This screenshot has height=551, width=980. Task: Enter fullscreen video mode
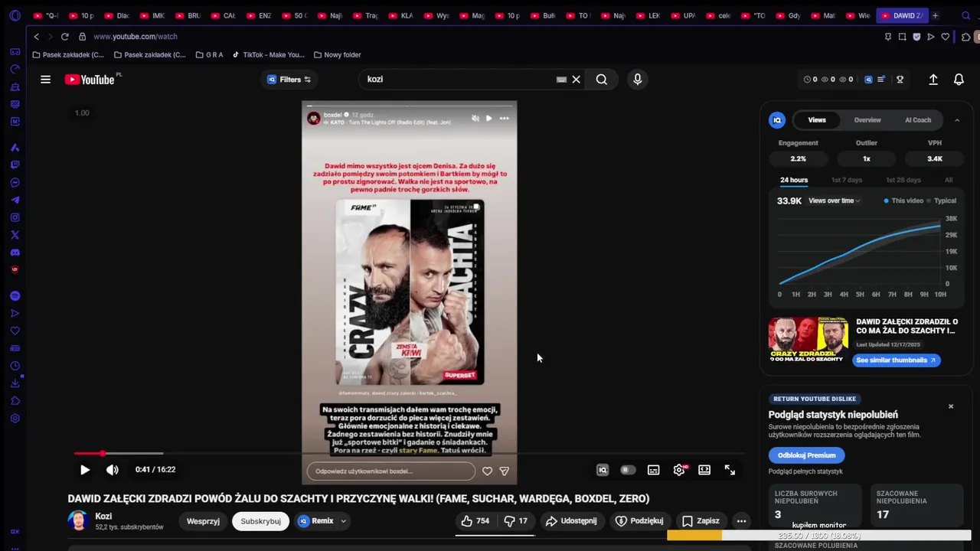click(730, 470)
